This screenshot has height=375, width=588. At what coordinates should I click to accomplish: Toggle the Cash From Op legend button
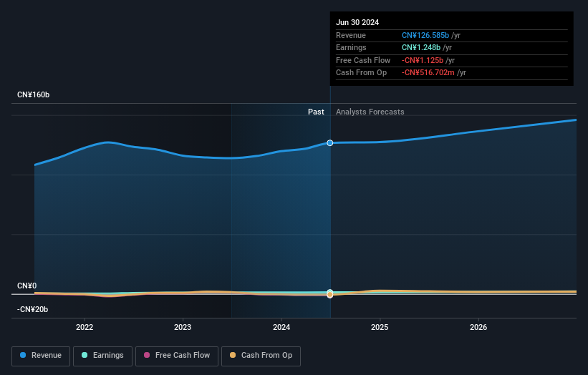coord(261,356)
